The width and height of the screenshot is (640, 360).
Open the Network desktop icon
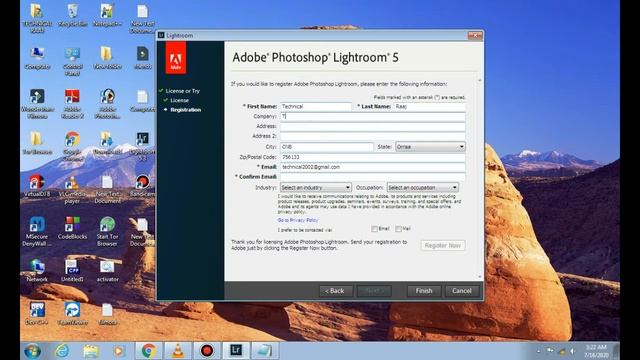coord(37,270)
